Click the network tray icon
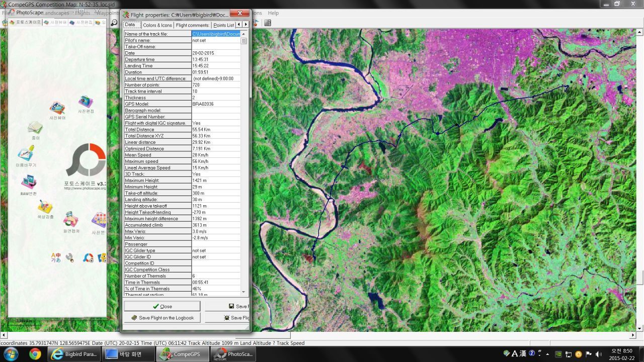This screenshot has height=362, width=644. click(568, 354)
